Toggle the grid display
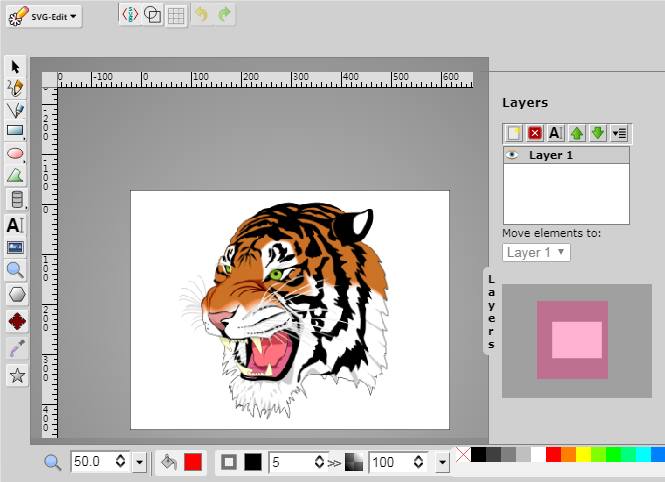Screen dimensions: 665x482 (x=176, y=15)
